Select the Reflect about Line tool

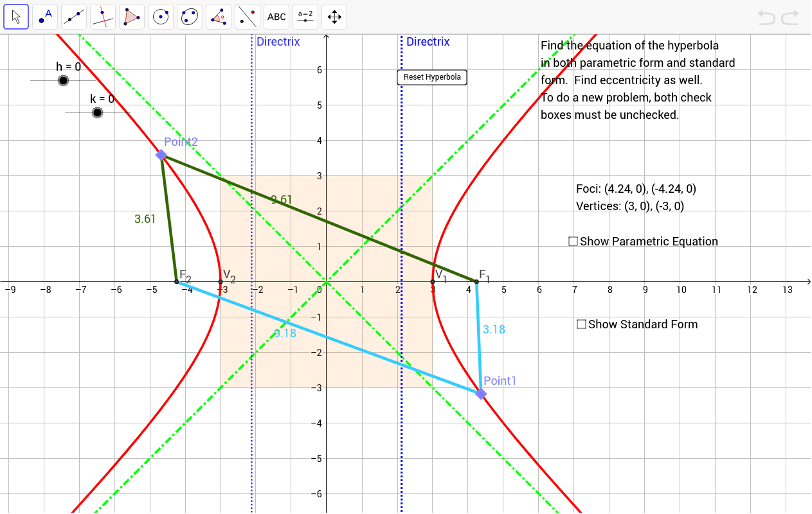click(x=248, y=17)
